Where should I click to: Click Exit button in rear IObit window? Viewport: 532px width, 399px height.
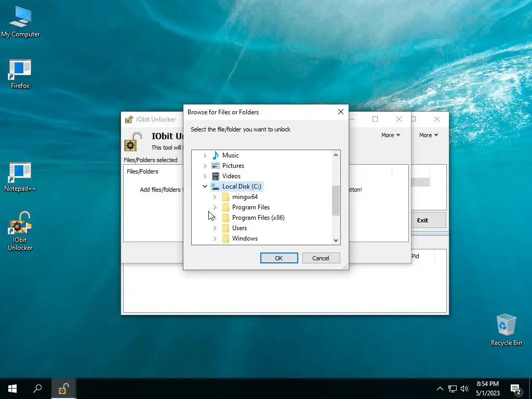coord(429,220)
